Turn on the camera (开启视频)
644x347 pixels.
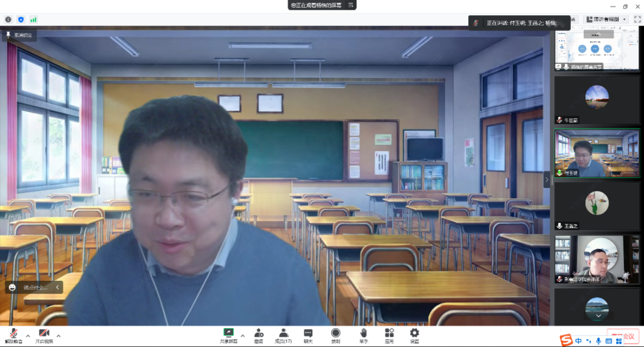point(44,336)
